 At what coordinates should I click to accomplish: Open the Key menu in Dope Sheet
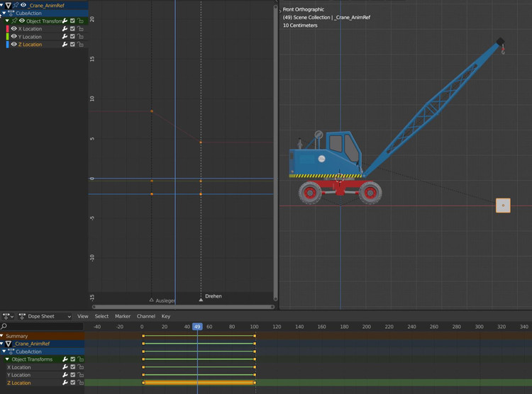coord(165,316)
